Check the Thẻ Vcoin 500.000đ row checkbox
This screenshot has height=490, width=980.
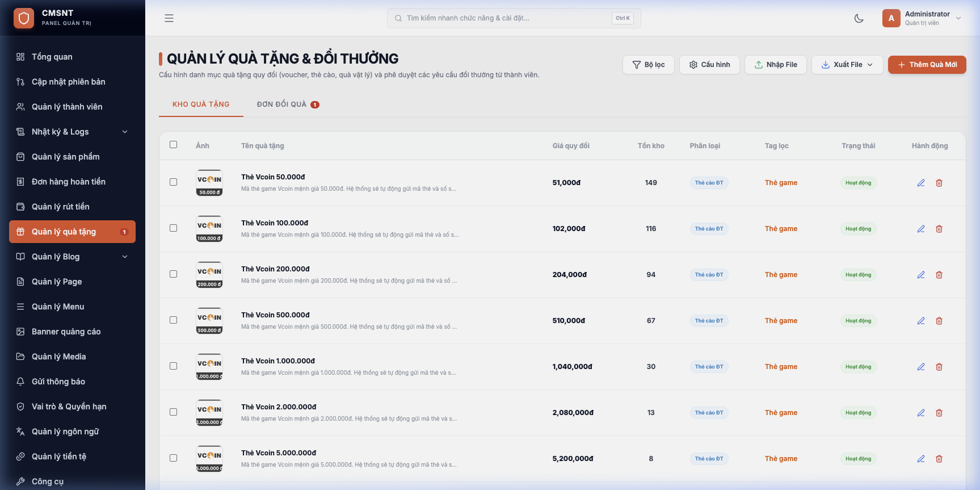pos(174,320)
